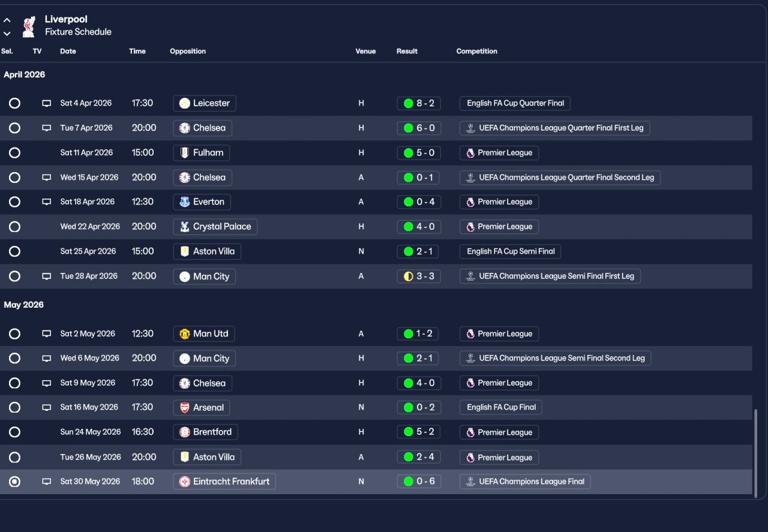The width and height of the screenshot is (768, 532).
Task: Select the radio button for Brentford fixture
Action: 14,432
